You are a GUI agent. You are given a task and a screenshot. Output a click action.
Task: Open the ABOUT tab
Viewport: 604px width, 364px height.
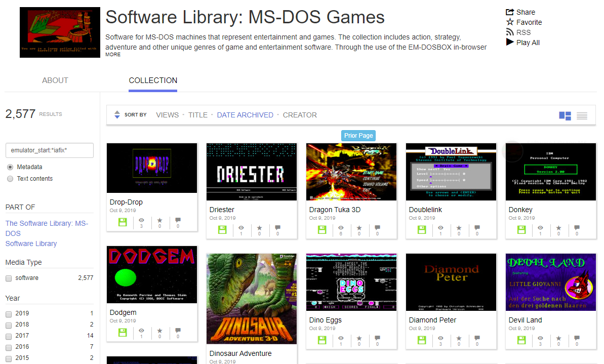click(x=55, y=80)
